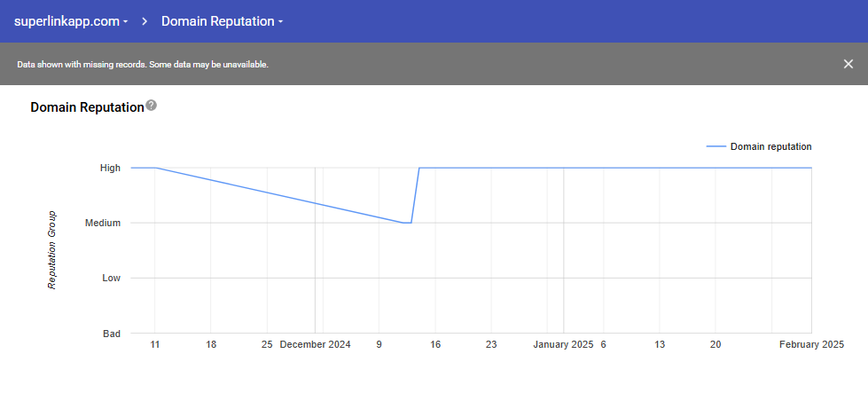Dismiss the missing records notification banner

pos(848,64)
